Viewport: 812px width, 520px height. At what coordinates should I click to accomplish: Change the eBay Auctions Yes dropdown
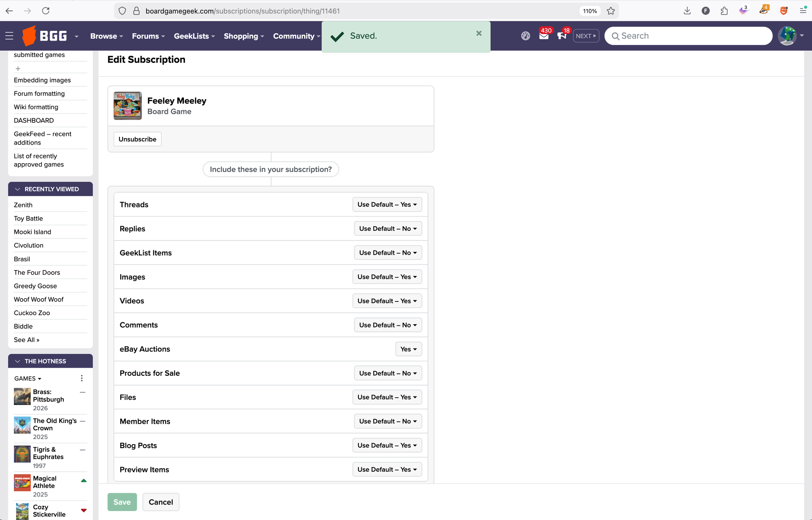pos(408,349)
